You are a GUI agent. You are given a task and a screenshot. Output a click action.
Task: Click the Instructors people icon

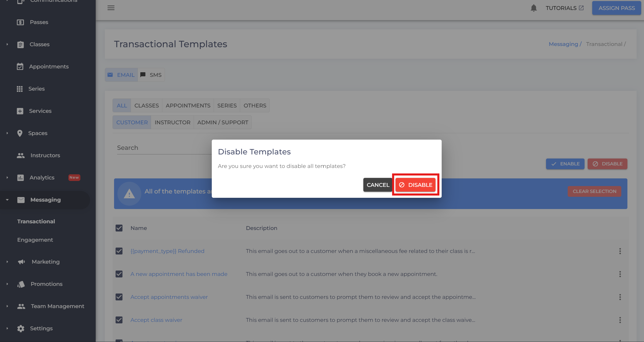[21, 155]
